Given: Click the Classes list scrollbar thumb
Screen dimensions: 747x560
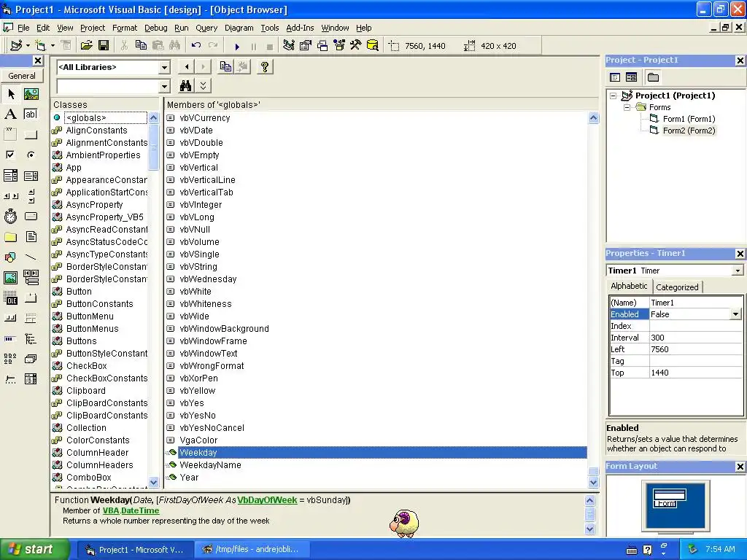Looking at the screenshot, I should click(153, 146).
